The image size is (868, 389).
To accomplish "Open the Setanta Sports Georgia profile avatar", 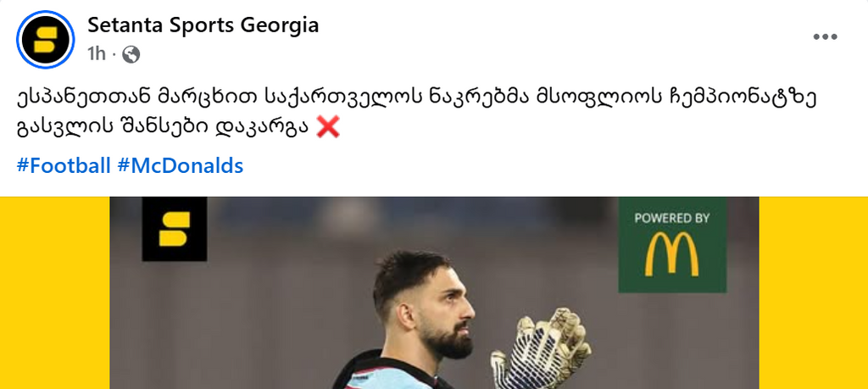I will click(46, 39).
